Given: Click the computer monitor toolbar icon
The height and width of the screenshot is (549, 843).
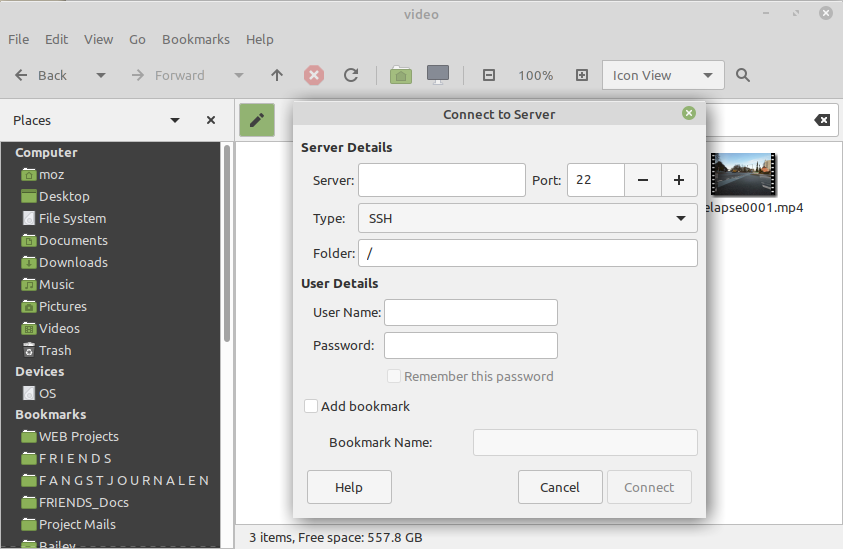Looking at the screenshot, I should (x=437, y=75).
